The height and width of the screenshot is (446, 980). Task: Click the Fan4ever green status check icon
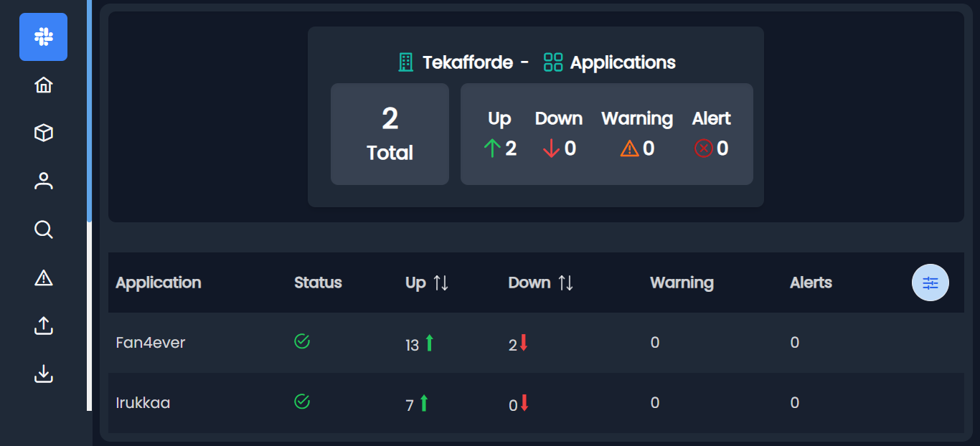click(x=302, y=341)
